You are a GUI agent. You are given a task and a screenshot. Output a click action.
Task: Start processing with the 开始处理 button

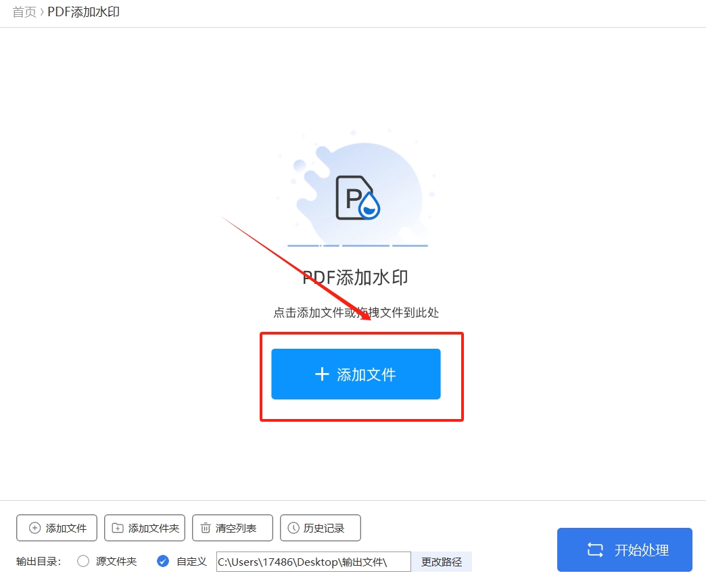pos(624,549)
